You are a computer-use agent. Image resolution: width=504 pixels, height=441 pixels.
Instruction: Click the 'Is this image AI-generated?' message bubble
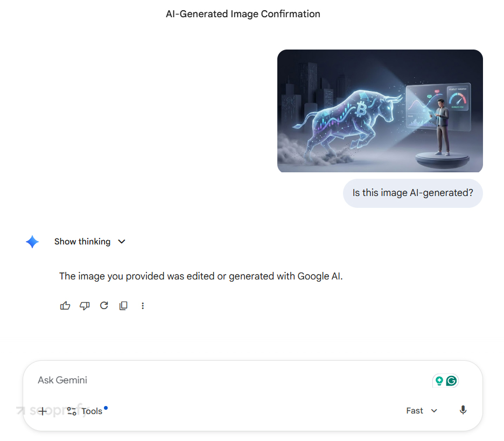[x=412, y=193]
